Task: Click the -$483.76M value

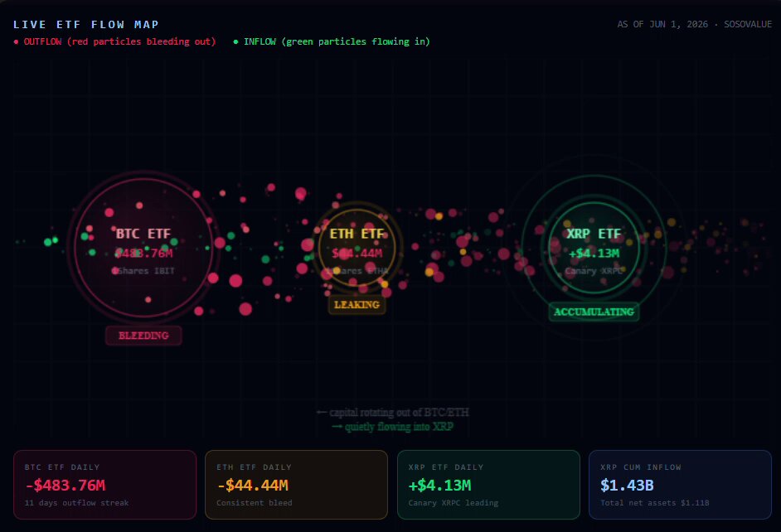Action: click(x=65, y=486)
